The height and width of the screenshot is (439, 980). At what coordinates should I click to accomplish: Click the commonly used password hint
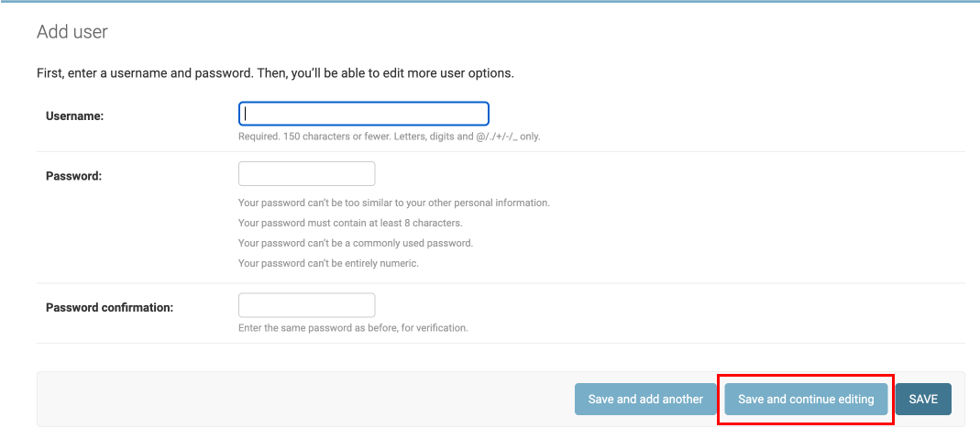click(355, 243)
